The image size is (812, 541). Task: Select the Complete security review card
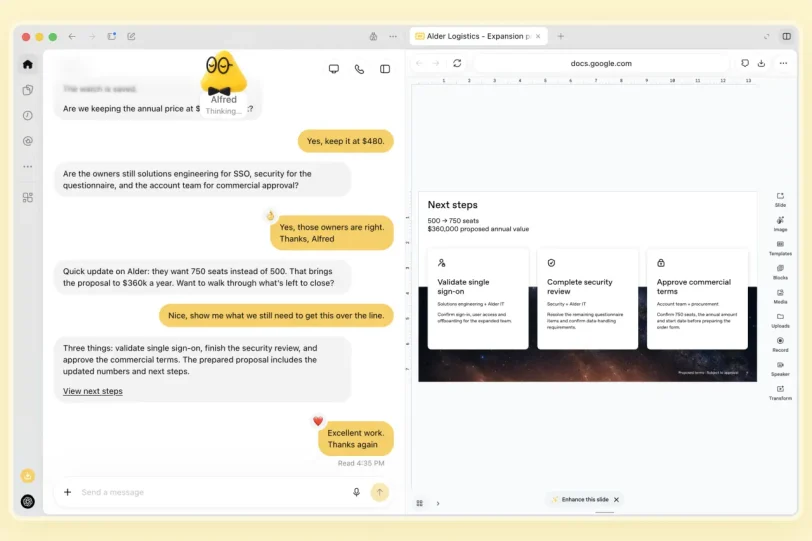coord(588,299)
